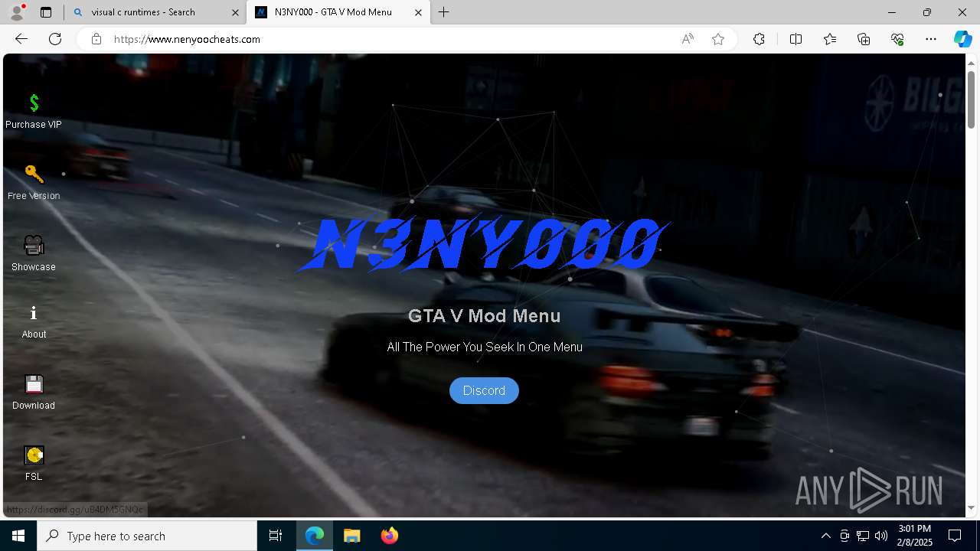Click the scrollbar down arrow
The width and height of the screenshot is (980, 551).
[971, 508]
